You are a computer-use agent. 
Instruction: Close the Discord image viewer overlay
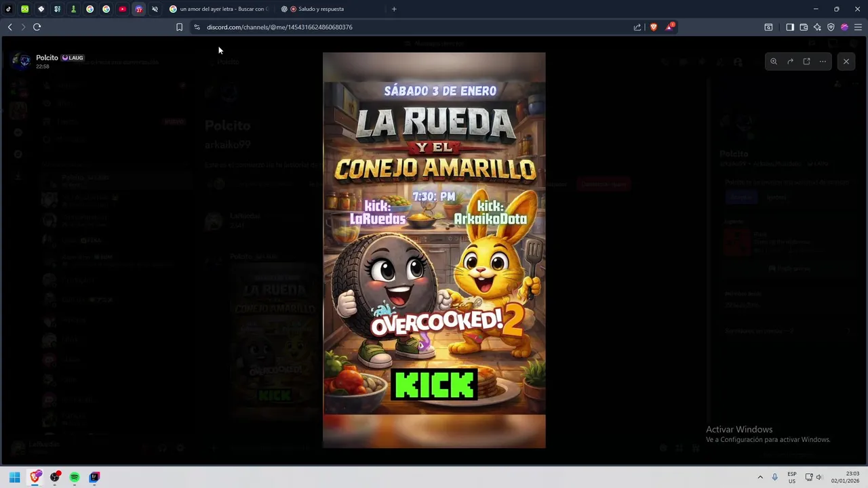(x=846, y=62)
